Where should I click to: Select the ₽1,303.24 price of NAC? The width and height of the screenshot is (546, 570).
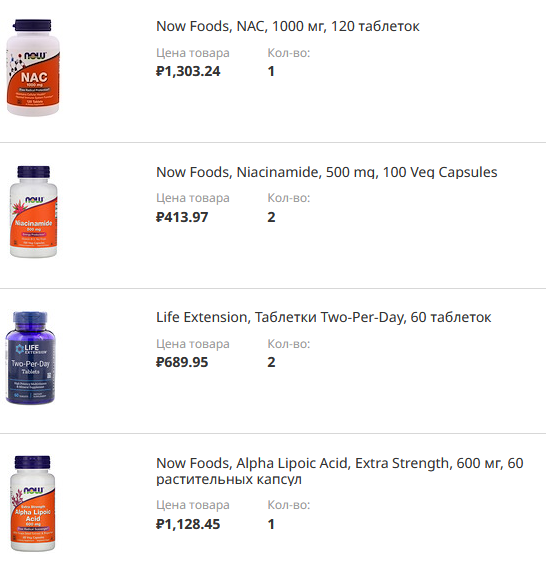pyautogui.click(x=188, y=71)
